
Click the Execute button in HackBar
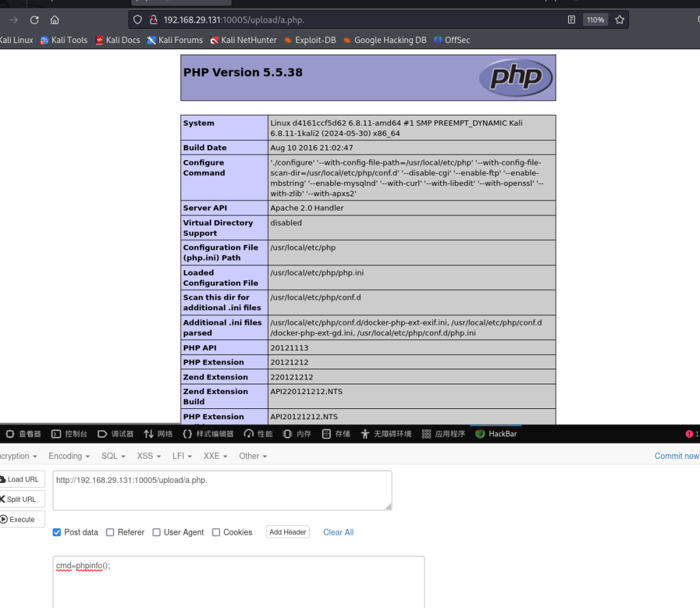pos(22,520)
